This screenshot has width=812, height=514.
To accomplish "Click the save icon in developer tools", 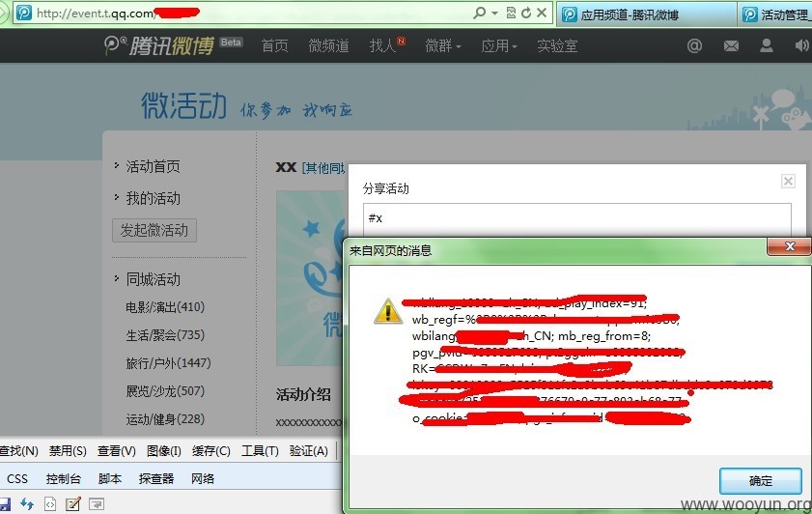I will point(5,503).
